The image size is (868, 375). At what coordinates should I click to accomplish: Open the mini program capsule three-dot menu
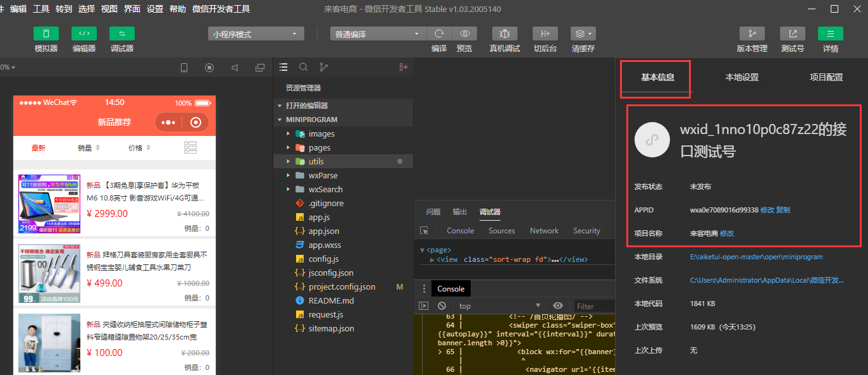coord(168,123)
